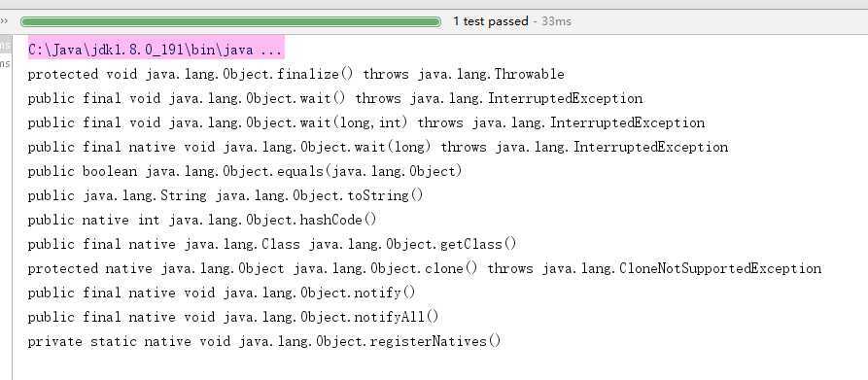Click the green test progress bar

click(x=230, y=22)
